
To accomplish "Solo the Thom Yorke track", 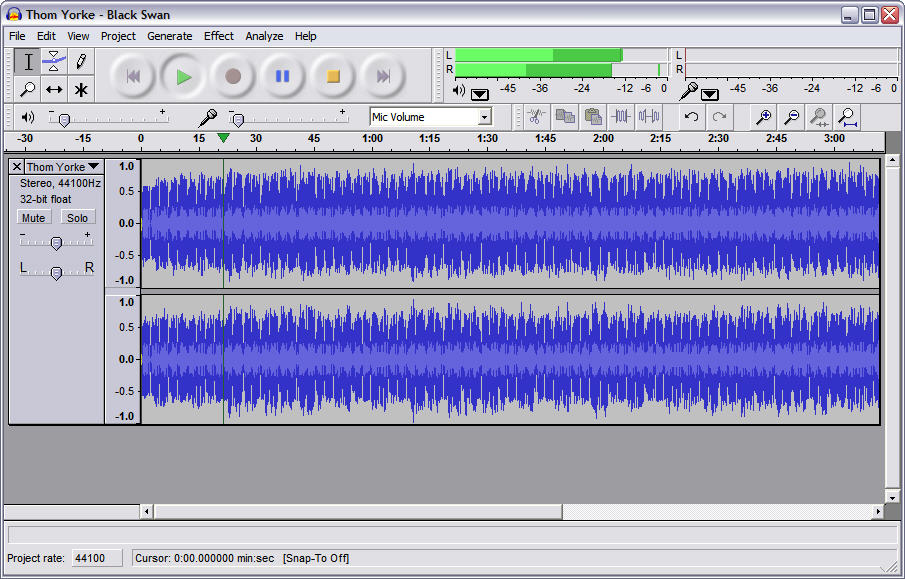I will tap(77, 218).
